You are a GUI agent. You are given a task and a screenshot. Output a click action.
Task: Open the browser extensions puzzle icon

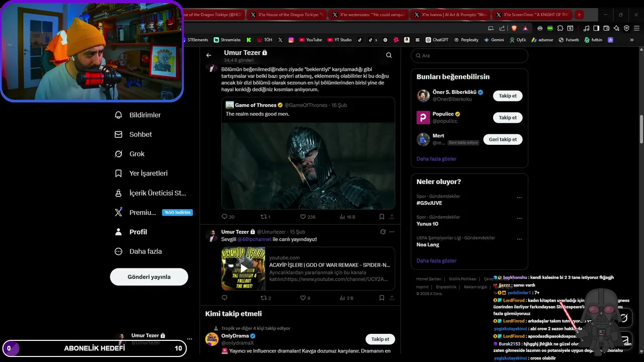(x=560, y=28)
